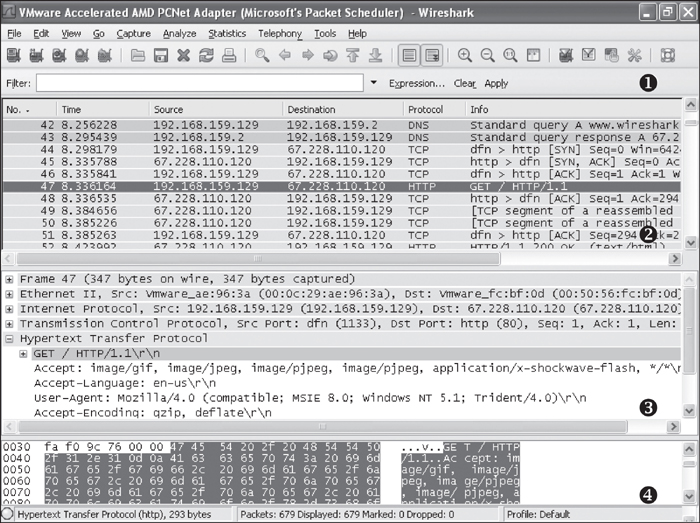
Task: Edit capture filters icon
Action: (566, 56)
